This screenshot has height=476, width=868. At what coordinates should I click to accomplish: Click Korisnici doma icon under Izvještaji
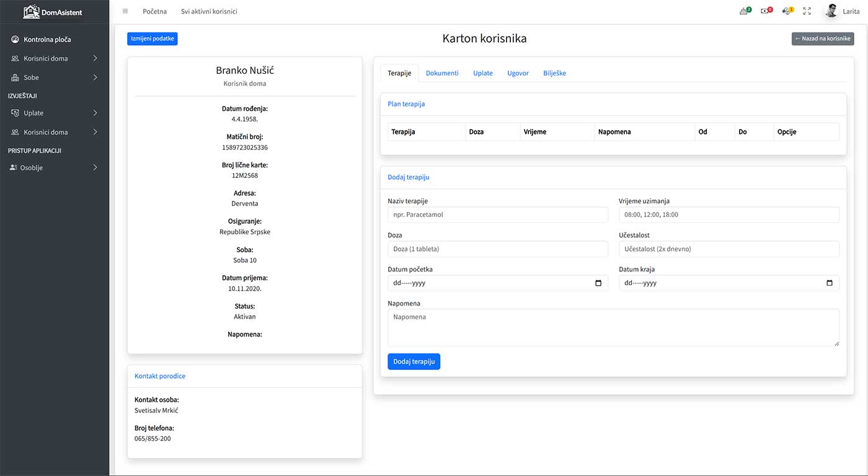tap(15, 132)
